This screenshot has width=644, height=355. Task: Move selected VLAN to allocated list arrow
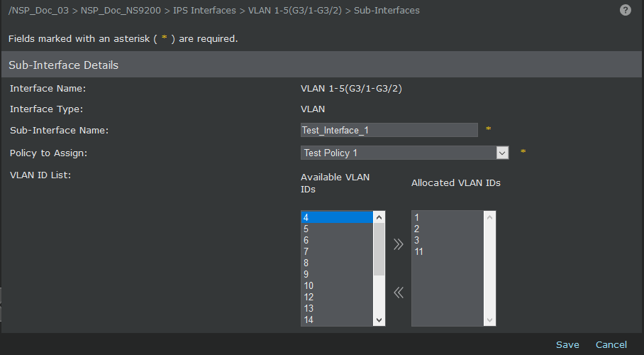point(399,244)
